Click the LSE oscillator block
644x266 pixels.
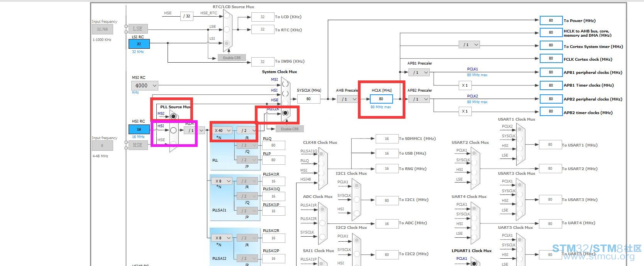tap(138, 29)
